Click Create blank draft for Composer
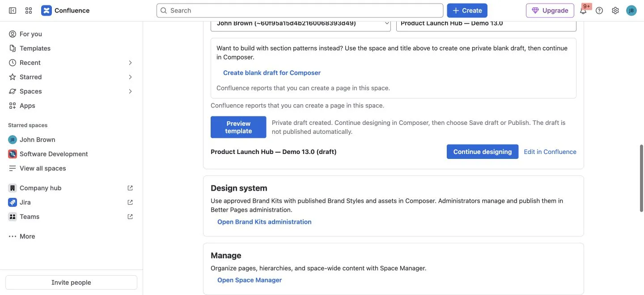Viewport: 644px width, 295px height. pyautogui.click(x=272, y=73)
